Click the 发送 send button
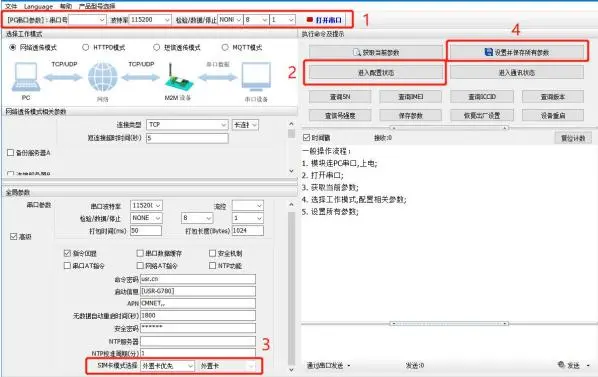 coord(570,365)
